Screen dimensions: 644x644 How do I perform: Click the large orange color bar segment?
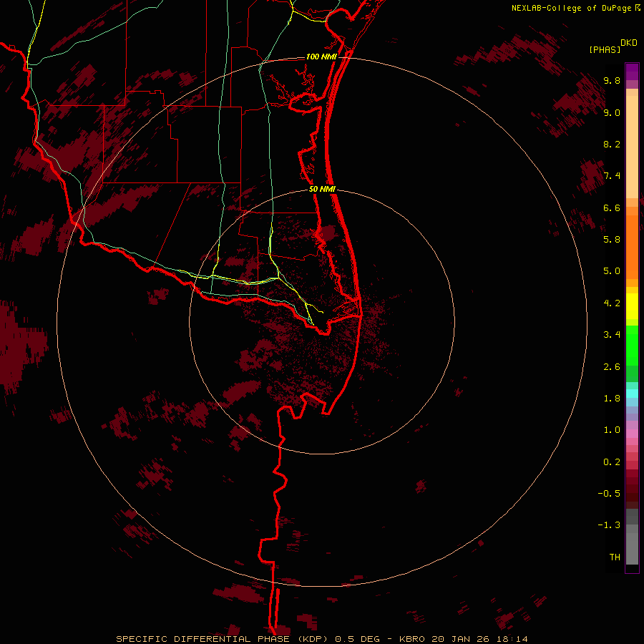click(632, 247)
